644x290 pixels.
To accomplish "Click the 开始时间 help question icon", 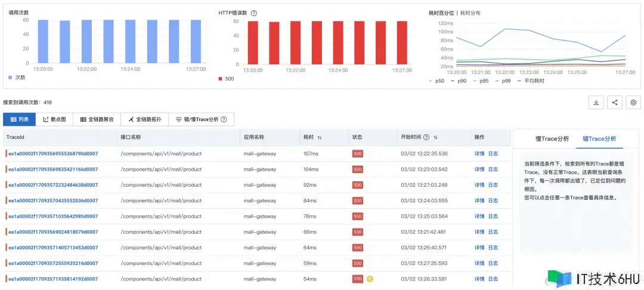I will [x=426, y=137].
